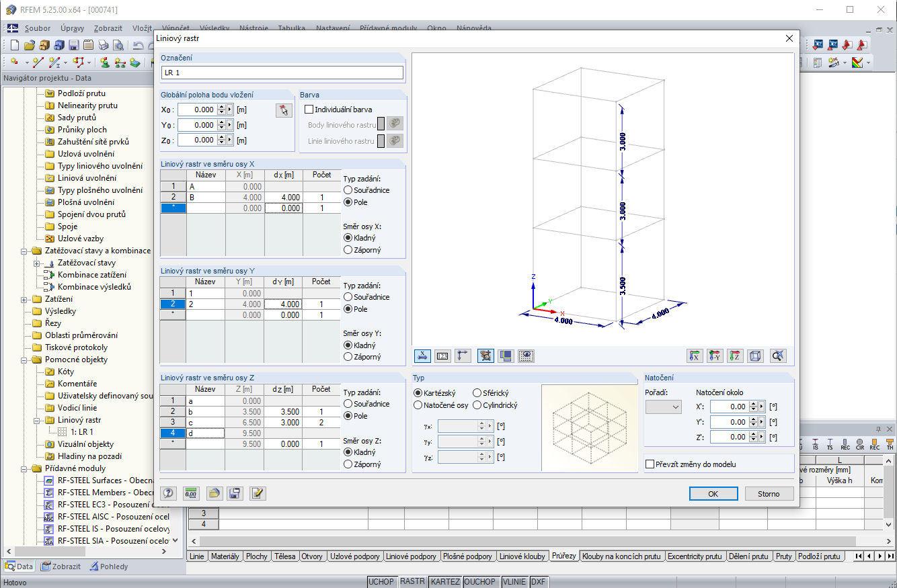
Task: Select Souřadnice input type for X axis
Action: click(348, 190)
